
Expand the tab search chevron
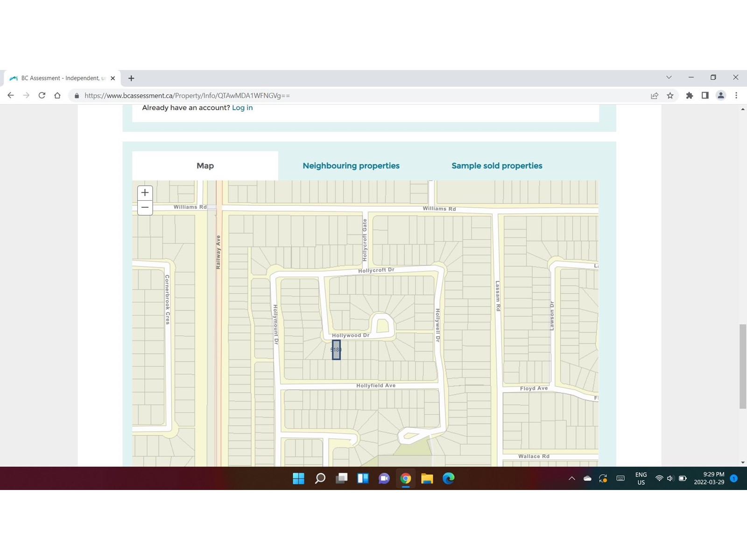pos(669,77)
